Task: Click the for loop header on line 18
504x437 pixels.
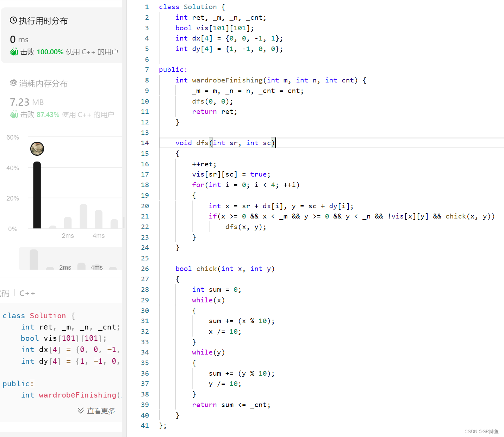Action: (246, 185)
